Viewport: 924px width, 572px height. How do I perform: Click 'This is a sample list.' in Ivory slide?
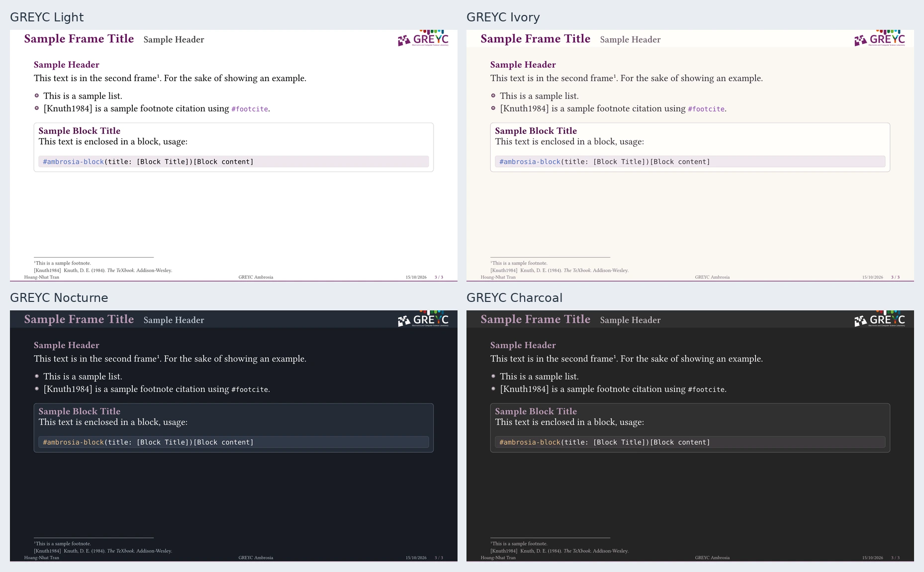(539, 96)
